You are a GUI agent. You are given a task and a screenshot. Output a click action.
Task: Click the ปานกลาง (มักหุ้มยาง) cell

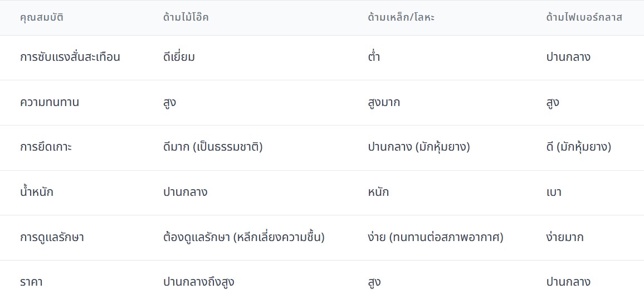419,147
